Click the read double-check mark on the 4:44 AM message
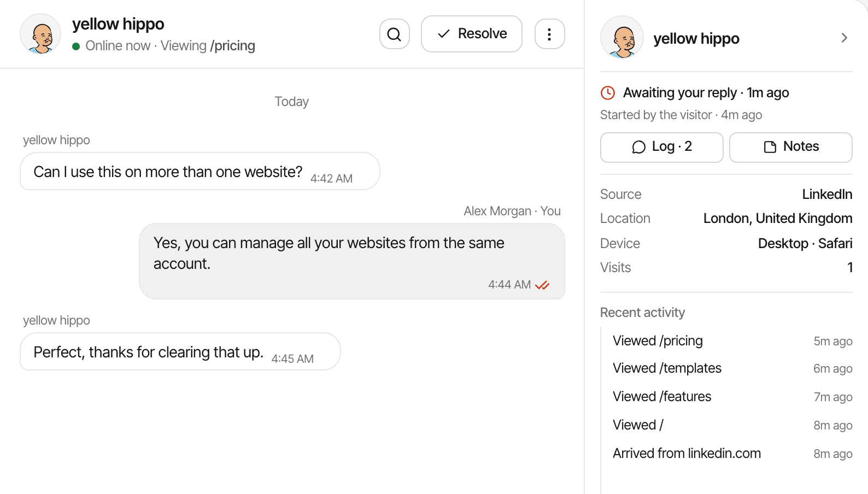 (x=542, y=285)
